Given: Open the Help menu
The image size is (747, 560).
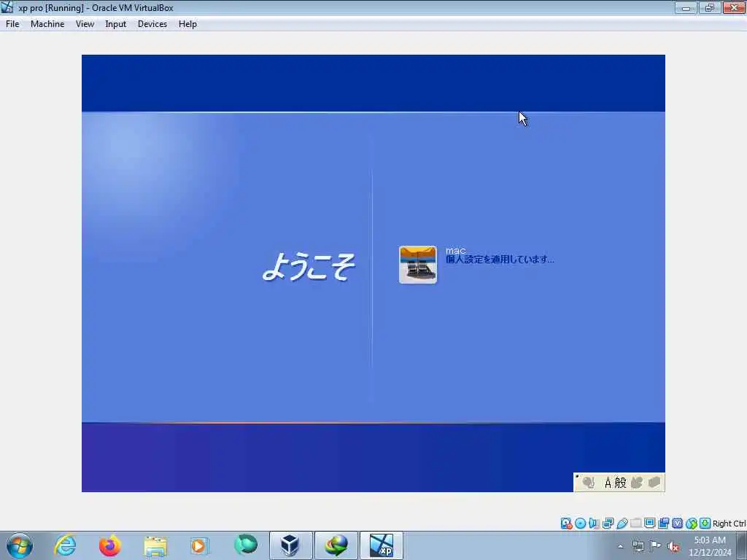Looking at the screenshot, I should pos(187,24).
